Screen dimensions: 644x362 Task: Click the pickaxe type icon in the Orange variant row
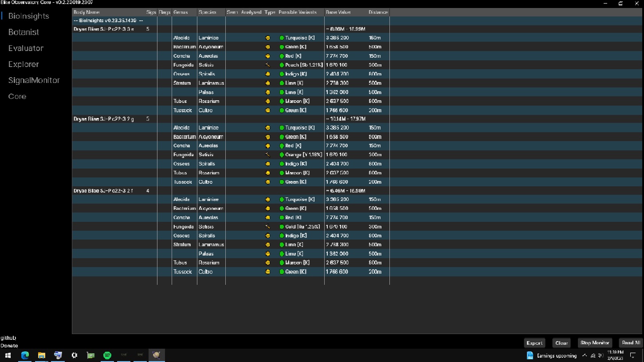pos(267,155)
